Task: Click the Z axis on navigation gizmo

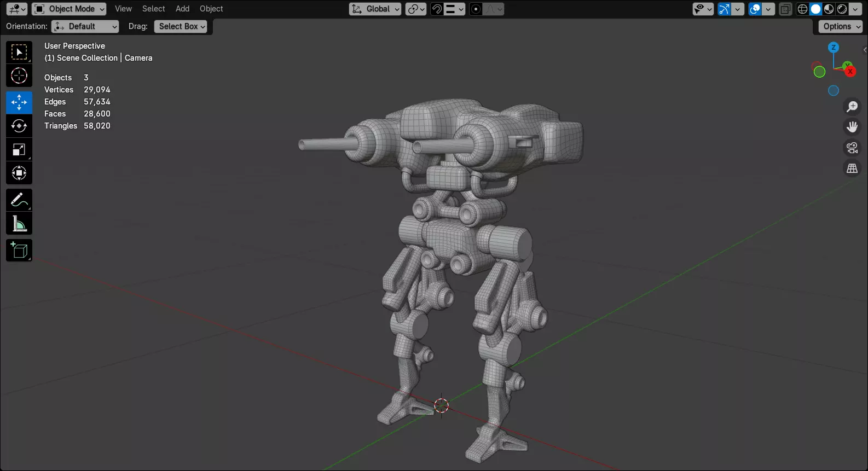Action: (x=834, y=48)
